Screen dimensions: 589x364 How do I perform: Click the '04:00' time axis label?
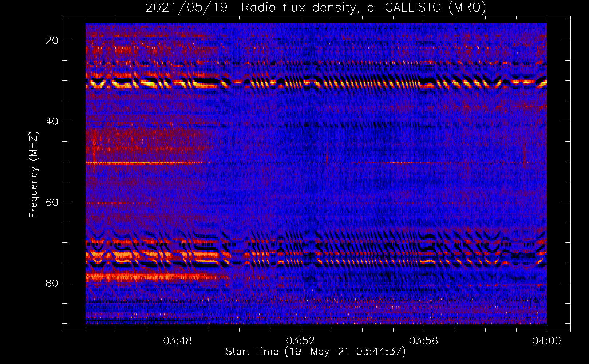click(x=546, y=341)
